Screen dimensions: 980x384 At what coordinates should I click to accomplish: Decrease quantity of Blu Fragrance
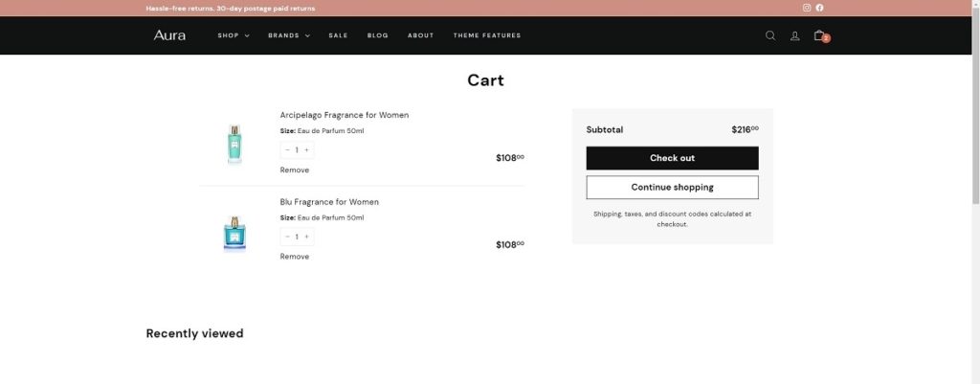(287, 237)
